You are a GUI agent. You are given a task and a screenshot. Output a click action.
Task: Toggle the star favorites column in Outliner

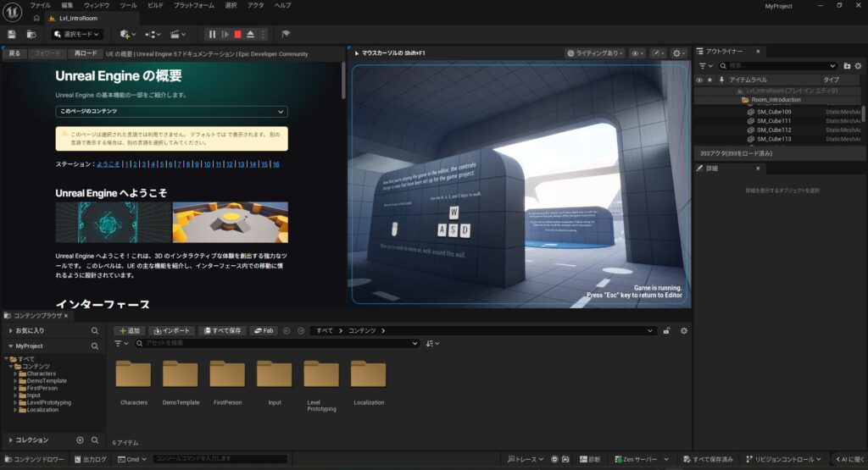click(709, 80)
